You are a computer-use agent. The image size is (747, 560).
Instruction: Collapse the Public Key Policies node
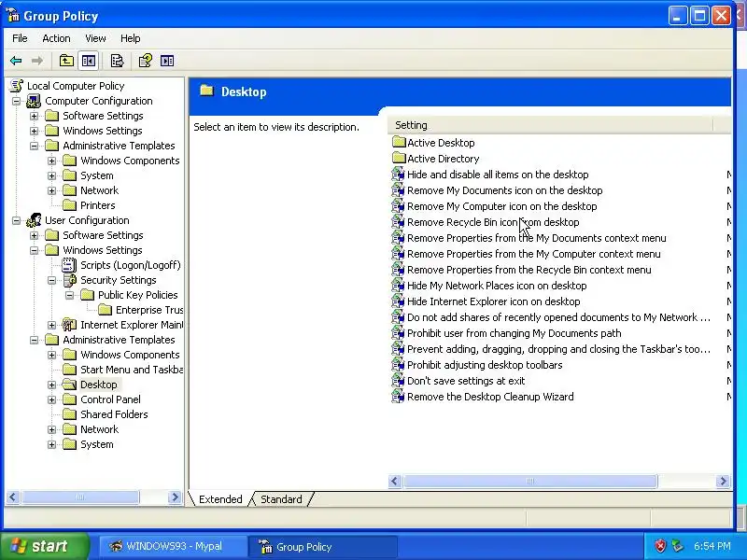point(69,295)
